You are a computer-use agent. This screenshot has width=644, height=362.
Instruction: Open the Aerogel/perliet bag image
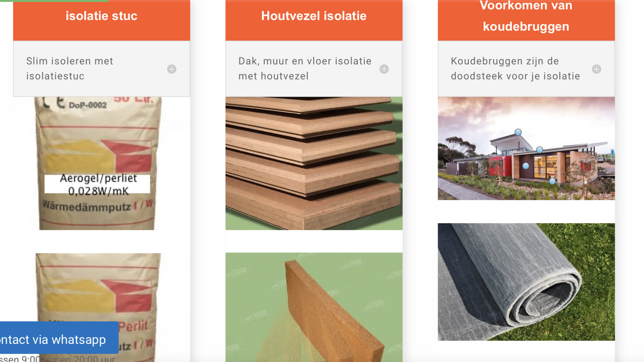tap(98, 163)
